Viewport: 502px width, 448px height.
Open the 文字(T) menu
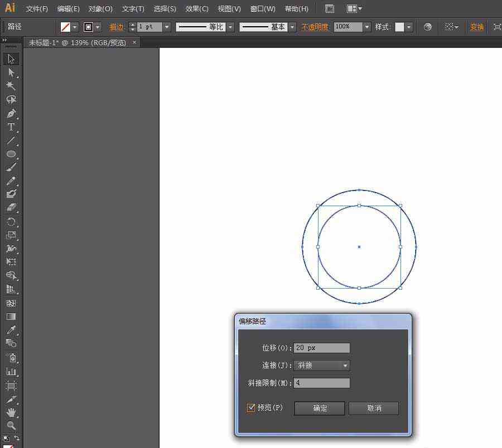point(133,9)
